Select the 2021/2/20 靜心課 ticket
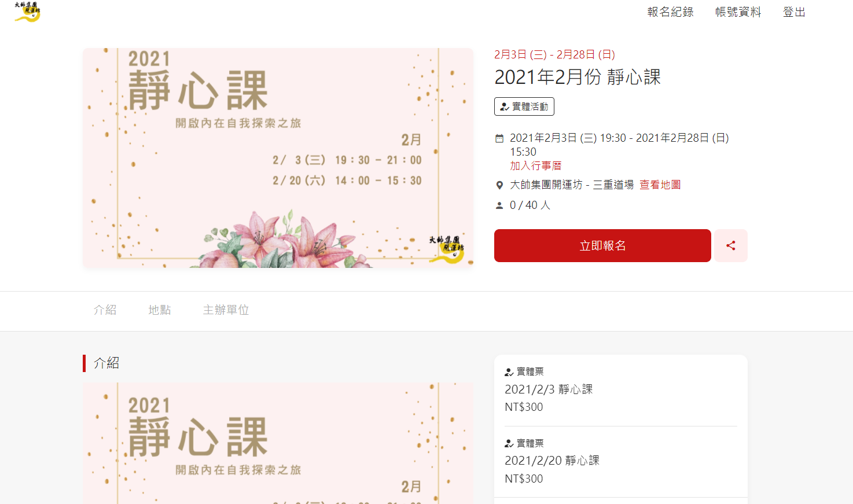The image size is (853, 504). coord(621,462)
